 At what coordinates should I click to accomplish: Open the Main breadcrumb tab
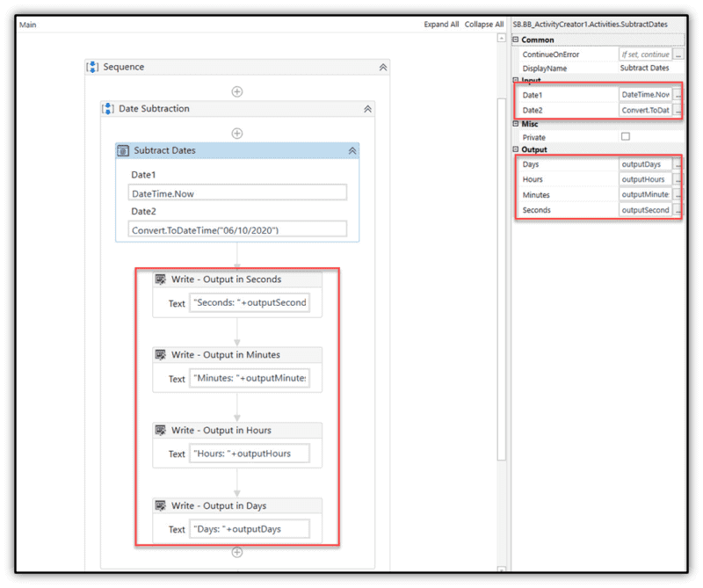27,25
